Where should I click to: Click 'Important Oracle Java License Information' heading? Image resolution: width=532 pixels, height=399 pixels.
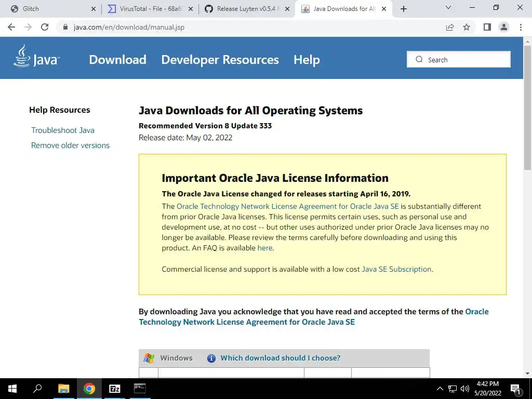point(275,178)
